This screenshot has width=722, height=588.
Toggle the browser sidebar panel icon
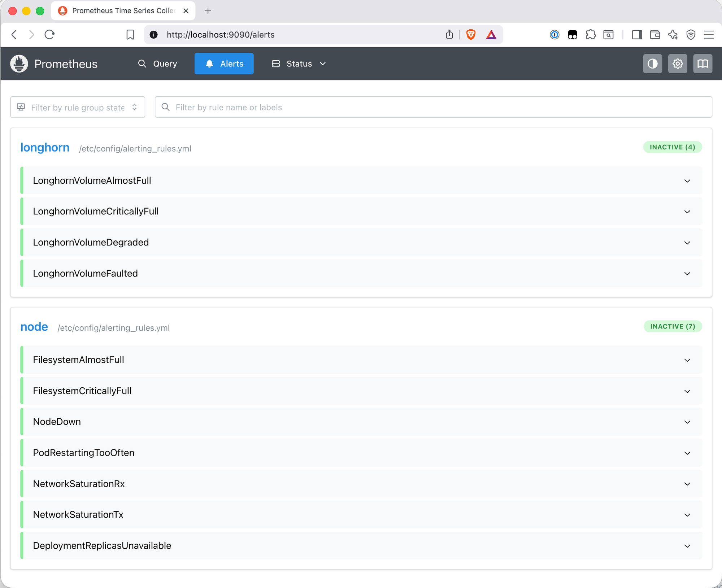pos(637,35)
